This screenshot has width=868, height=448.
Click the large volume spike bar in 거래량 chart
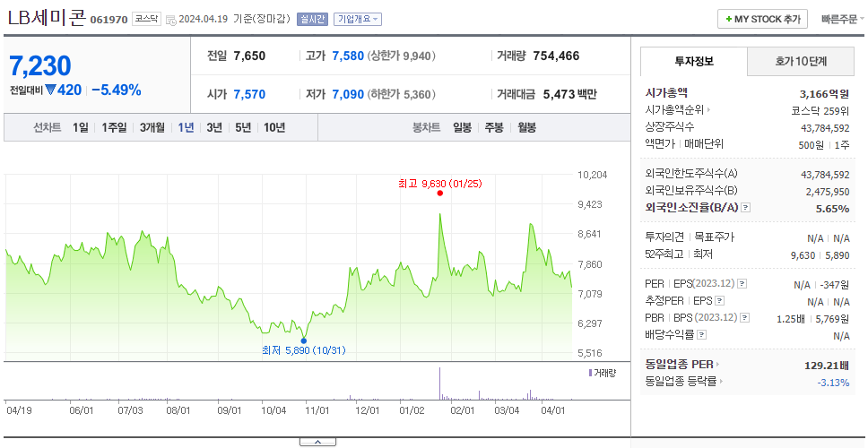click(x=440, y=383)
